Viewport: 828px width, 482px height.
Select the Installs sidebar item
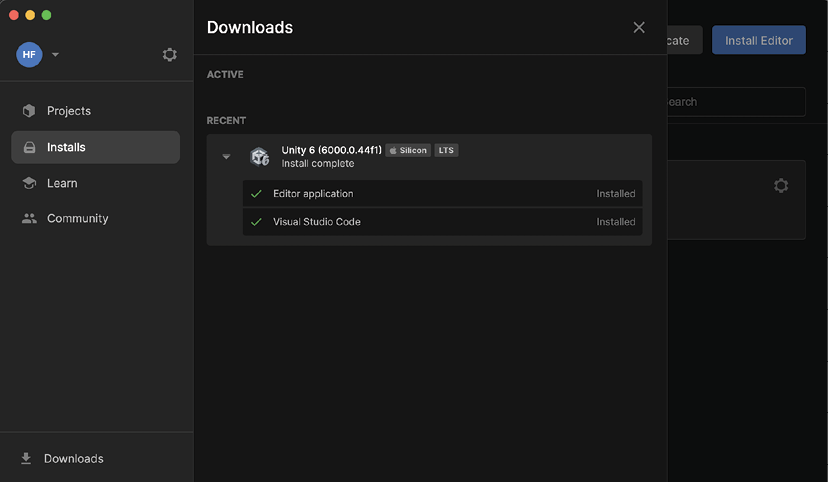coord(96,147)
